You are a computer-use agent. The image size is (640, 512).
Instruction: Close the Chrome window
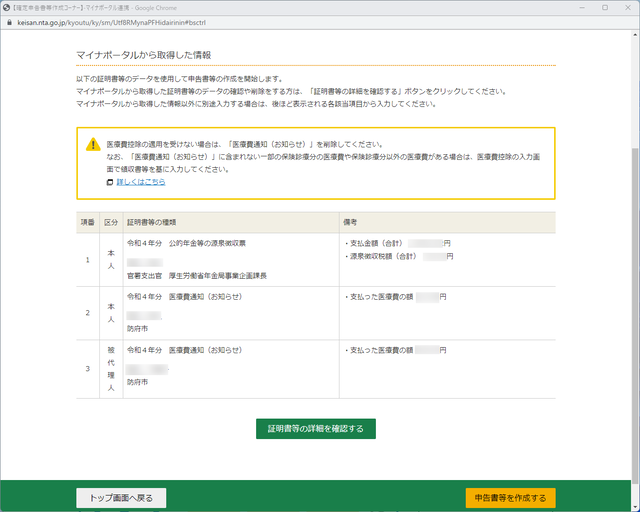(628, 7)
